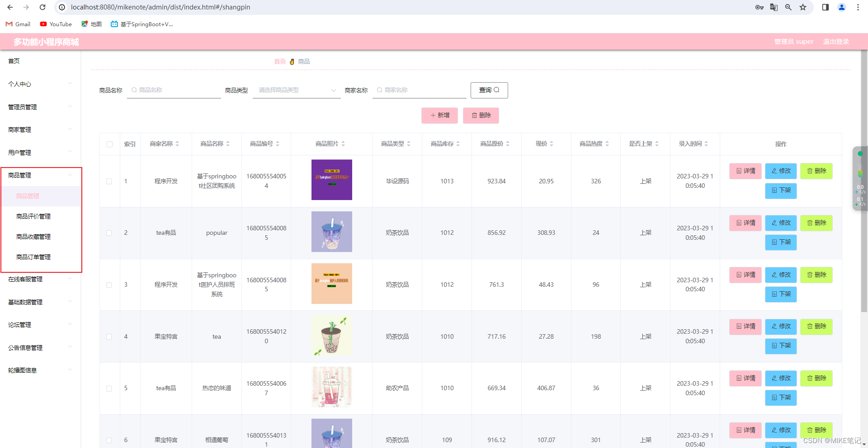Screen dimensions: 868x448
Task: Click 修改 button for popular row
Action: [781, 223]
